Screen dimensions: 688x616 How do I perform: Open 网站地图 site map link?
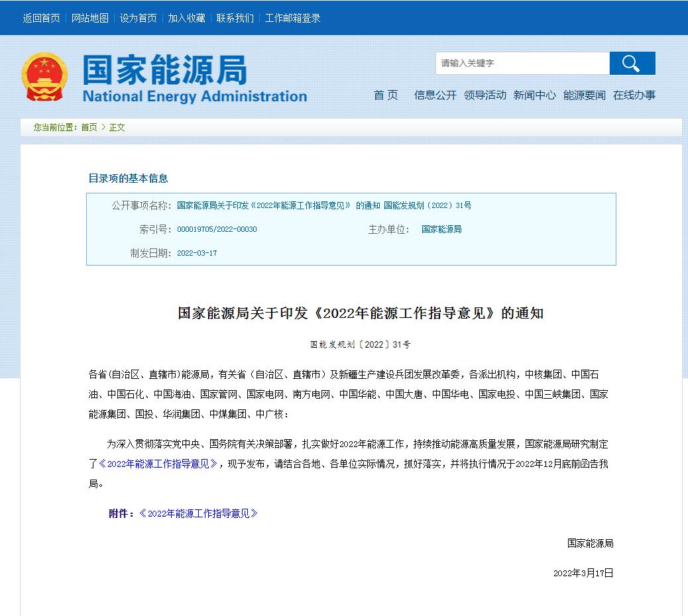pyautogui.click(x=90, y=18)
